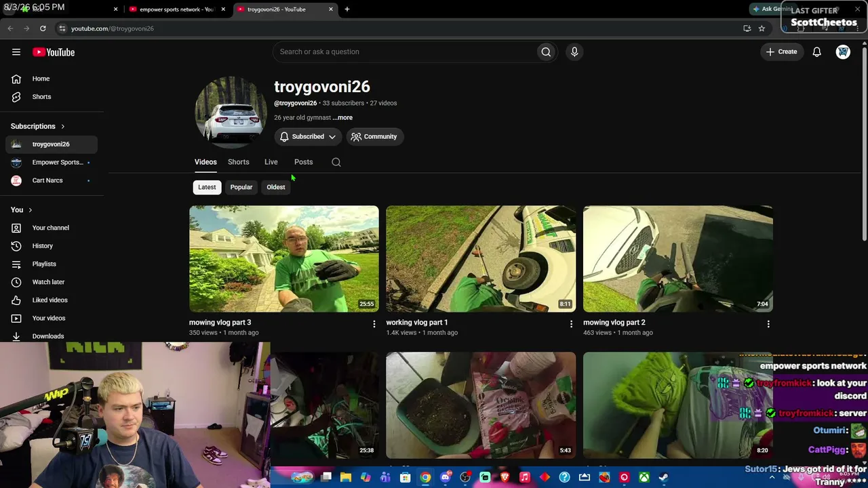
Task: Open troygovoni26 channel avatar picture
Action: pyautogui.click(x=231, y=112)
